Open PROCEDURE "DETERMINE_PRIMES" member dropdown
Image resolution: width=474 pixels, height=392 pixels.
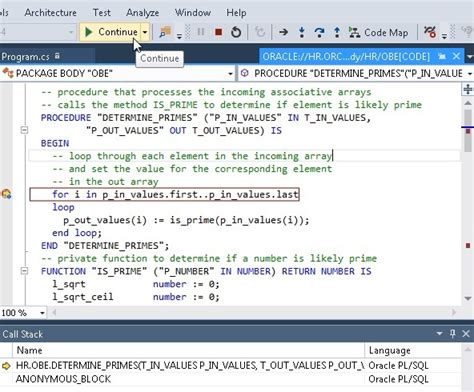tap(470, 73)
